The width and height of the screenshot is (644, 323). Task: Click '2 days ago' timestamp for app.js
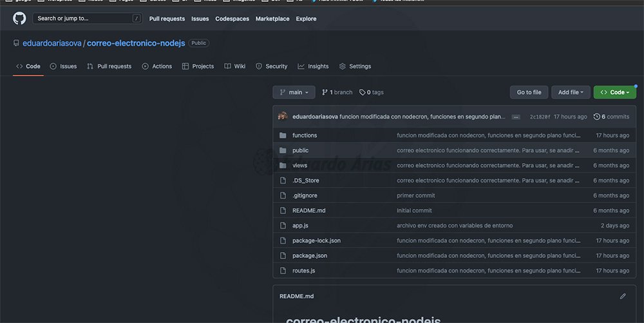pos(615,226)
